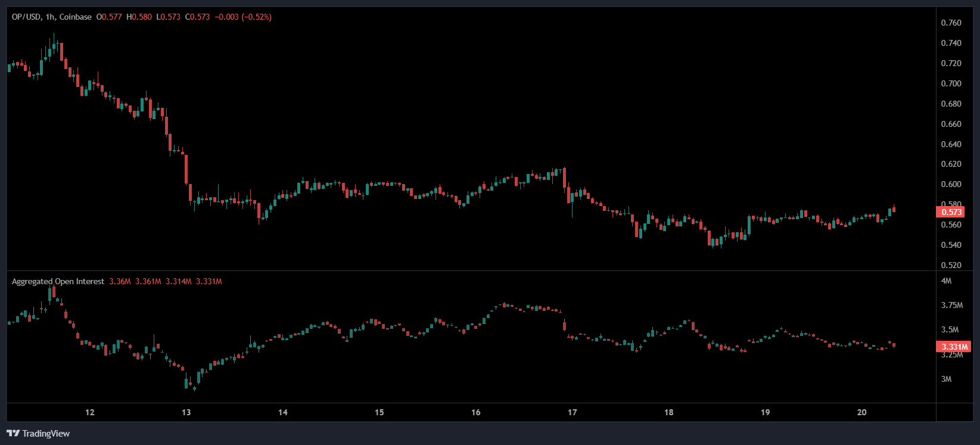Click the 3M open interest axis label
The height and width of the screenshot is (445, 980).
click(946, 379)
